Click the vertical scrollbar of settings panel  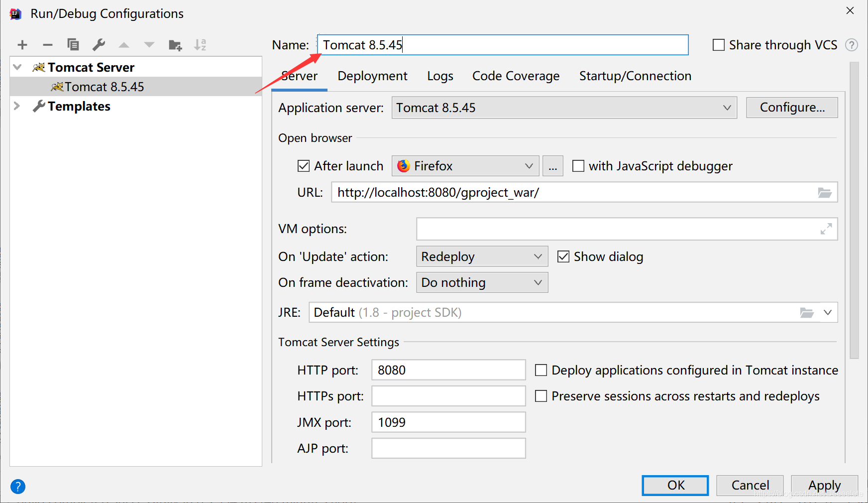pyautogui.click(x=854, y=210)
